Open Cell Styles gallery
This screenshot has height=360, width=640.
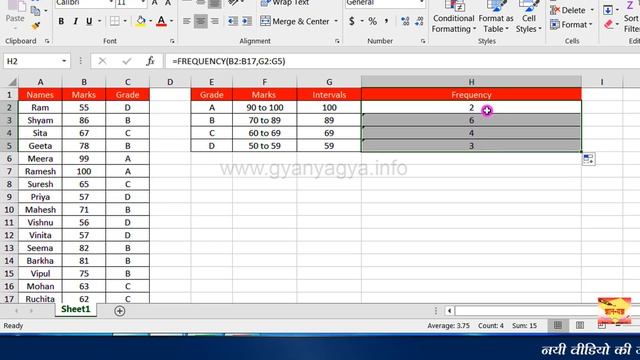coord(529,17)
